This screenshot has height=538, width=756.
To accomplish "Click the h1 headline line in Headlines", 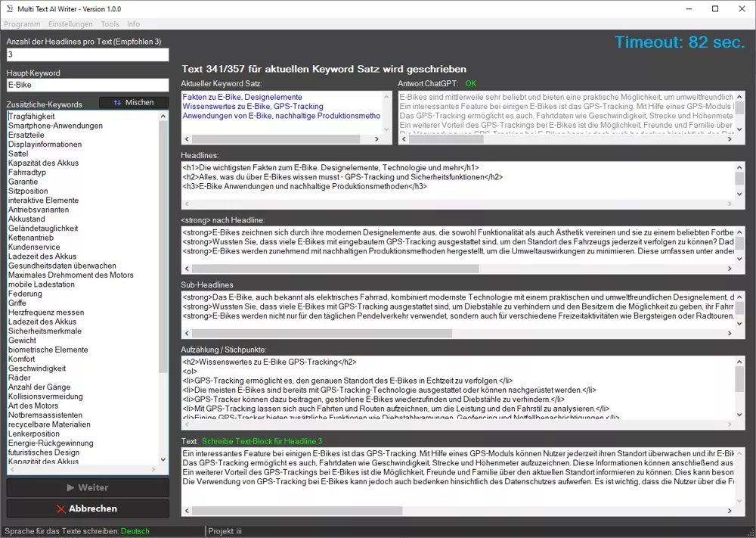I will [x=330, y=168].
